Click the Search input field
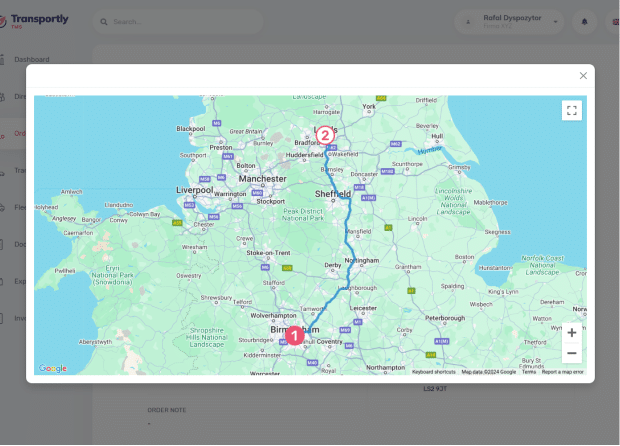 (x=178, y=22)
